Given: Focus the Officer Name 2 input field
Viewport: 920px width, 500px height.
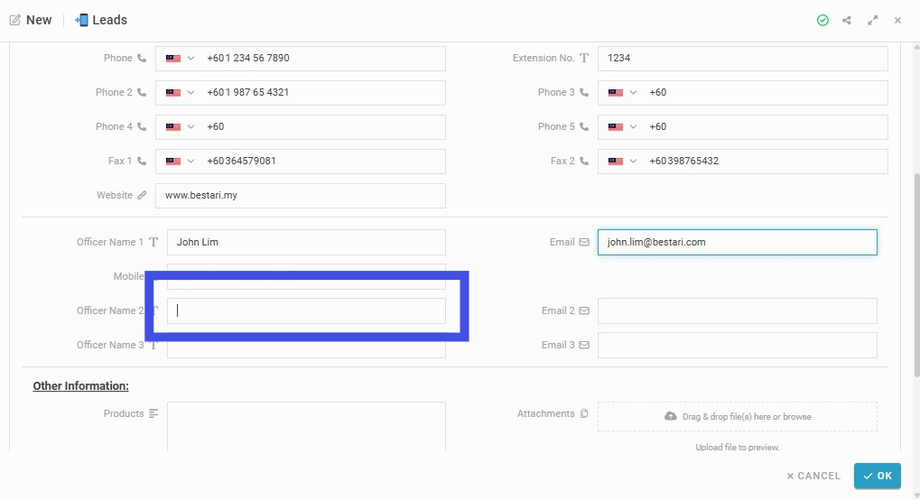Looking at the screenshot, I should tap(306, 311).
